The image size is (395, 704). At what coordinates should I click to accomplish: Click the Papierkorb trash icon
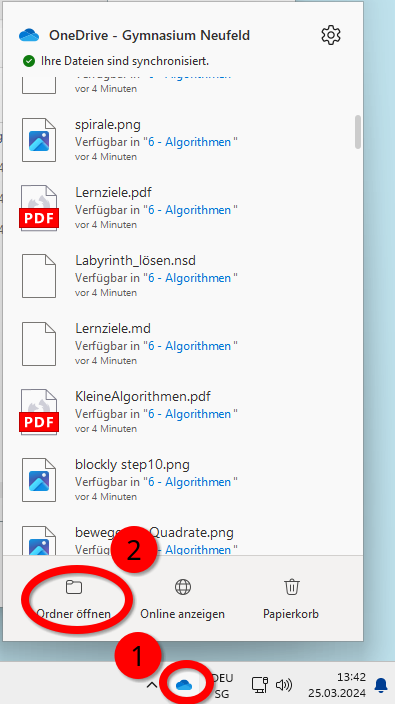(291, 586)
